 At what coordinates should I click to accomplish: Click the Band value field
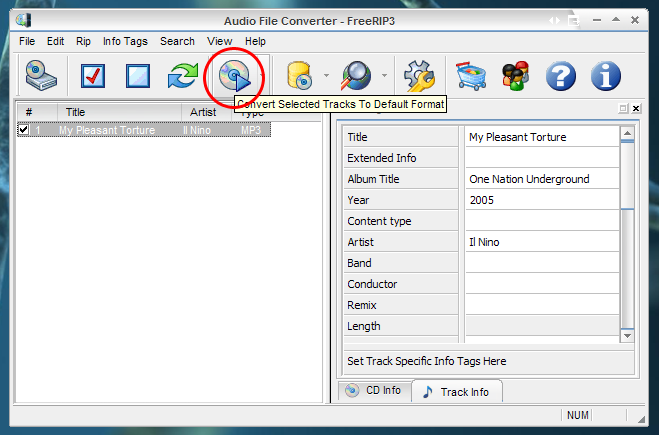click(542, 263)
